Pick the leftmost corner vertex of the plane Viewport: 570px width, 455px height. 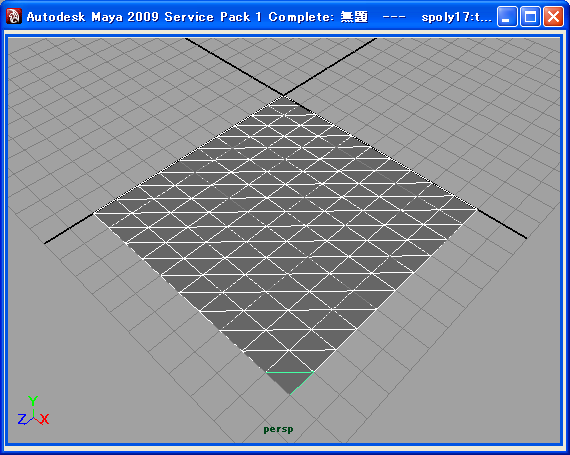[x=94, y=213]
